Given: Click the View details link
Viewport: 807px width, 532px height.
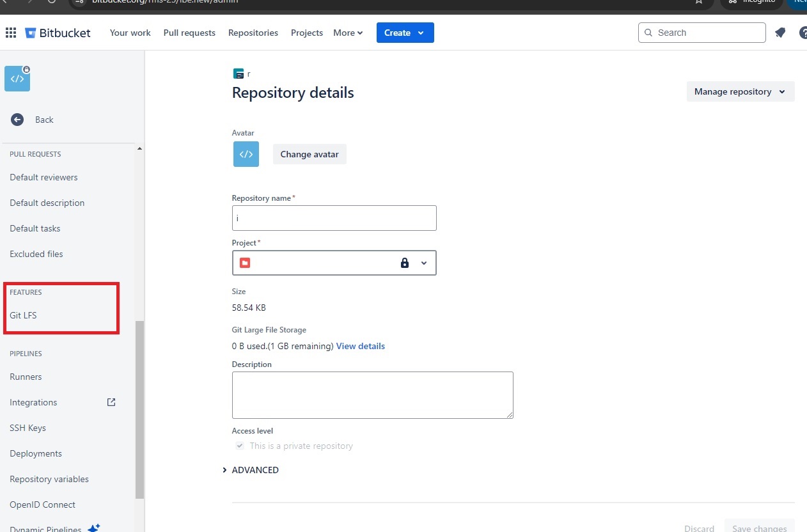Looking at the screenshot, I should pyautogui.click(x=360, y=346).
